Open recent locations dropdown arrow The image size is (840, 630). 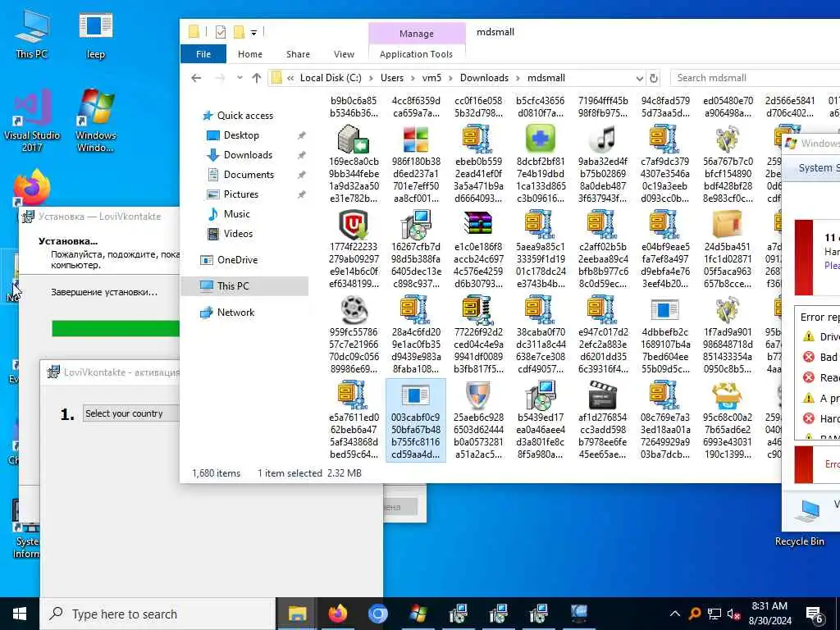[x=240, y=78]
